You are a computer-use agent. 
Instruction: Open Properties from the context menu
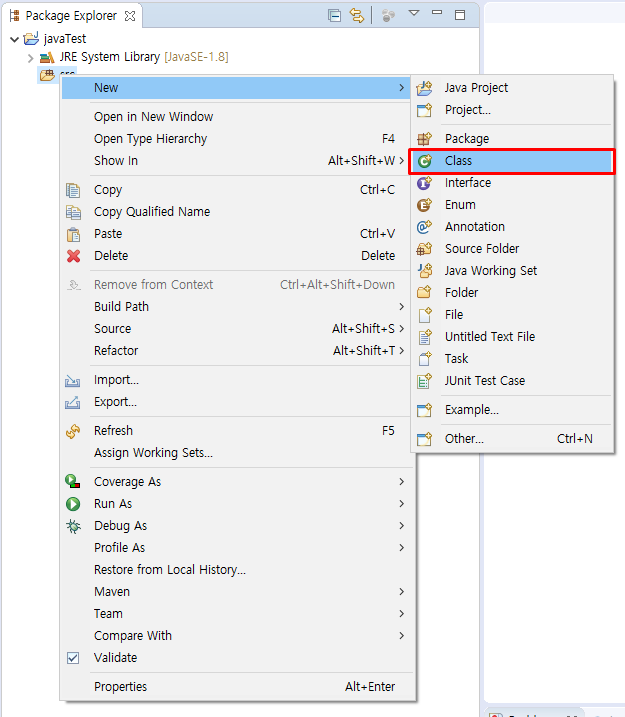coord(237,687)
